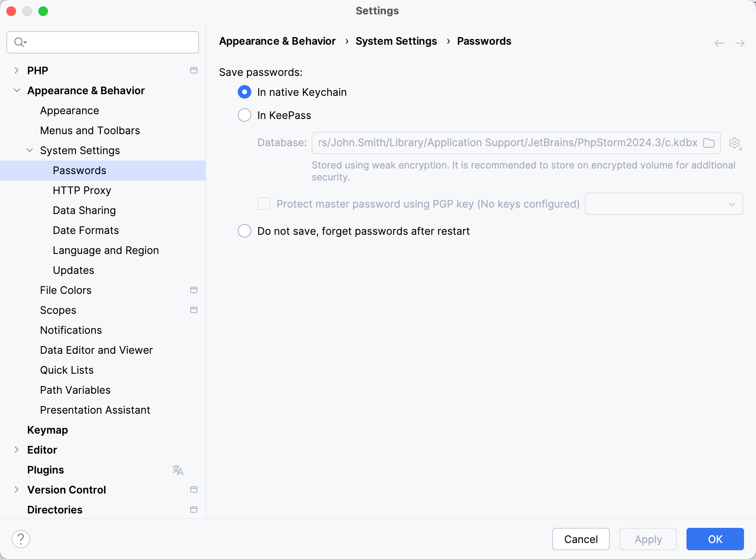756x559 pixels.
Task: Click the back navigation arrow
Action: click(x=719, y=43)
